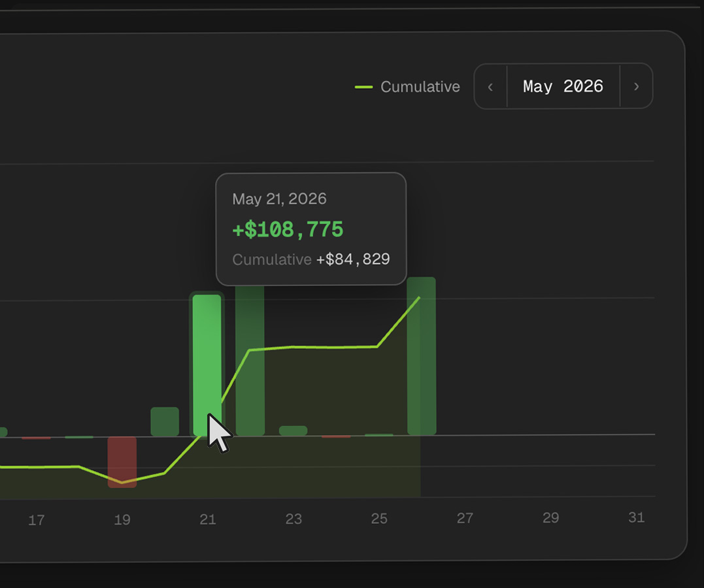
Task: Open the May 2026 month selector
Action: coord(563,86)
